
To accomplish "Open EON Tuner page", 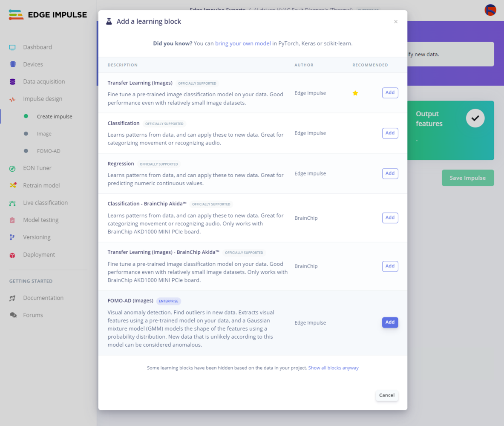I will pyautogui.click(x=37, y=168).
